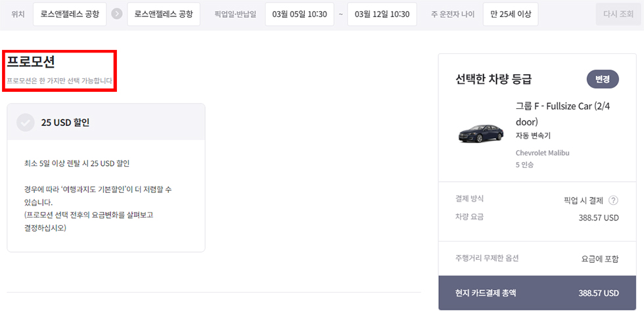Click the 주행거리 무제한 옵션 row label
The image size is (644, 313).
click(x=487, y=259)
